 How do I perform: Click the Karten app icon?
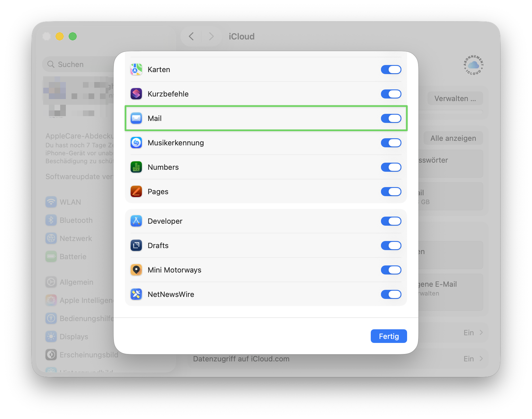[x=136, y=70]
